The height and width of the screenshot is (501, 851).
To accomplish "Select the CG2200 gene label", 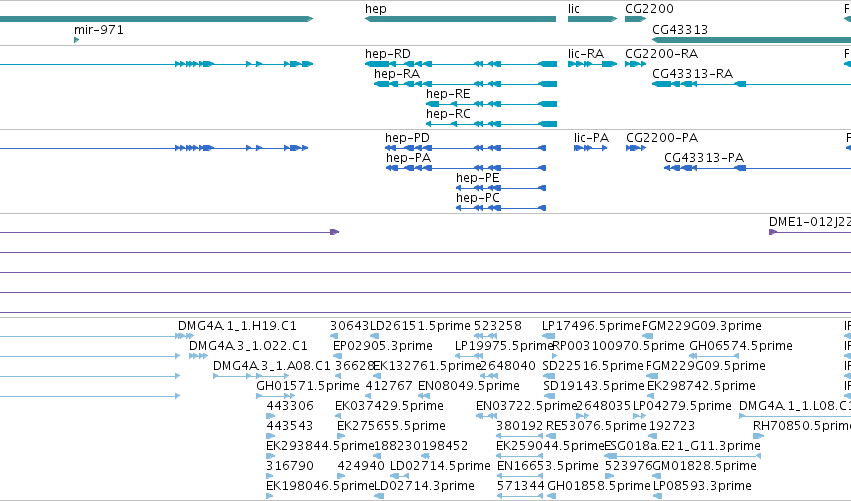I will [x=649, y=9].
